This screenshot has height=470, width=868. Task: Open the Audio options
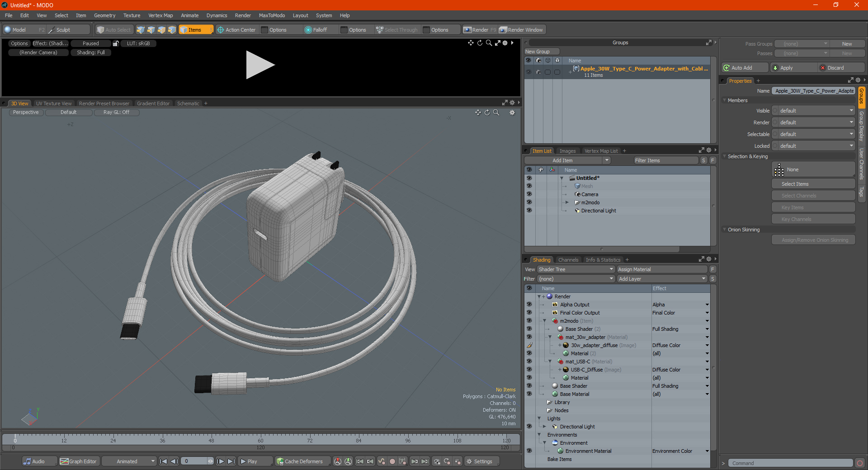coord(39,461)
